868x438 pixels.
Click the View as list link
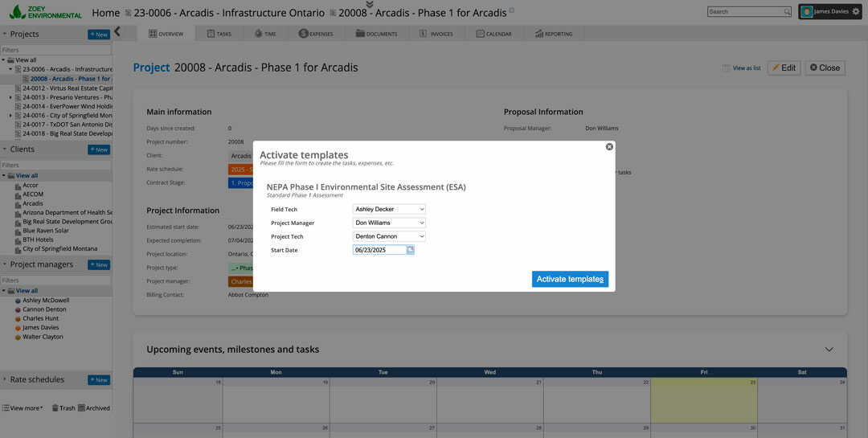pos(742,68)
